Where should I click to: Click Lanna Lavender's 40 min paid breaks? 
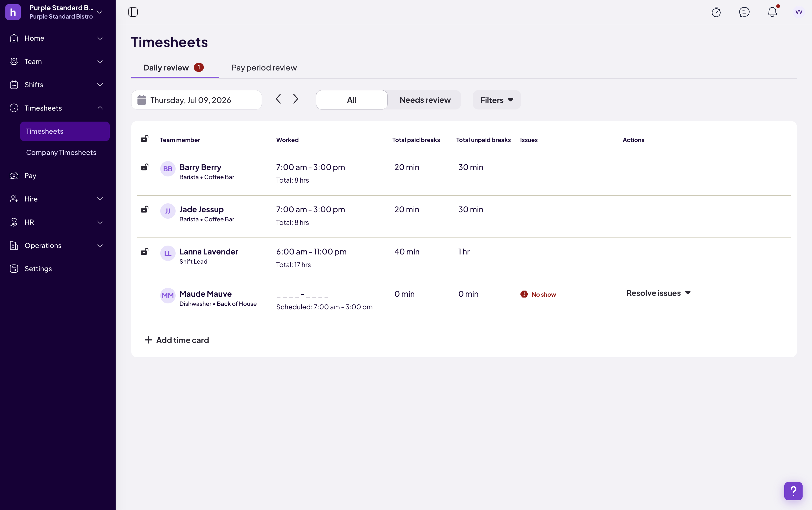[407, 252]
